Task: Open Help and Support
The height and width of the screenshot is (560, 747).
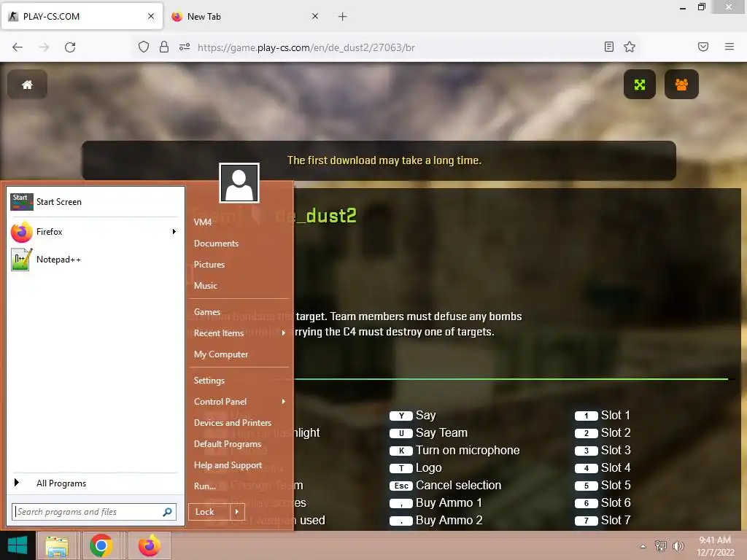Action: tap(228, 465)
